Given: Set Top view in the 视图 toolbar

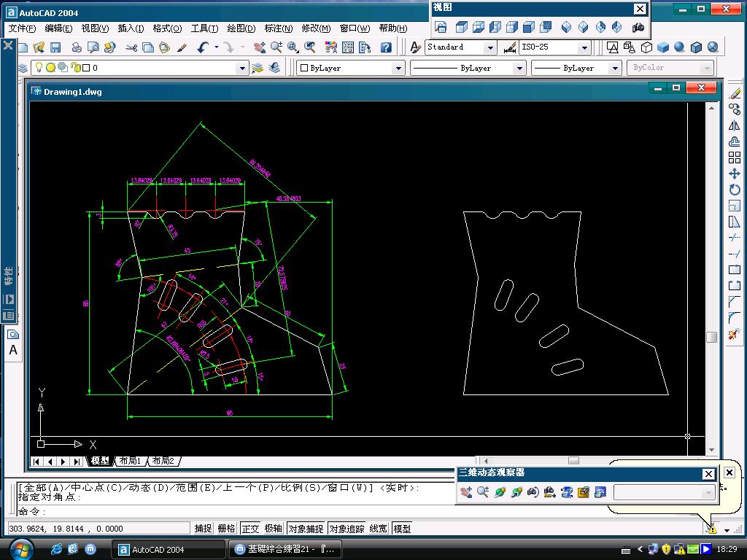Looking at the screenshot, I should click(x=461, y=27).
